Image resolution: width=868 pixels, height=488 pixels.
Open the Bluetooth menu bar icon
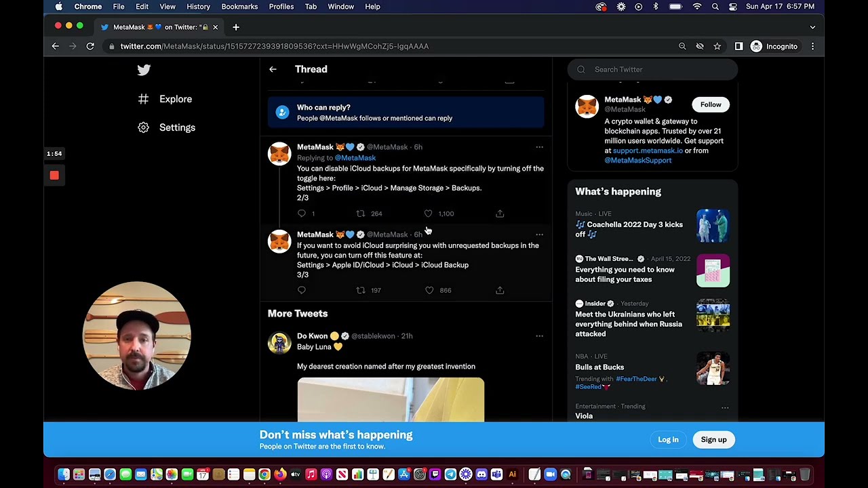tap(656, 7)
